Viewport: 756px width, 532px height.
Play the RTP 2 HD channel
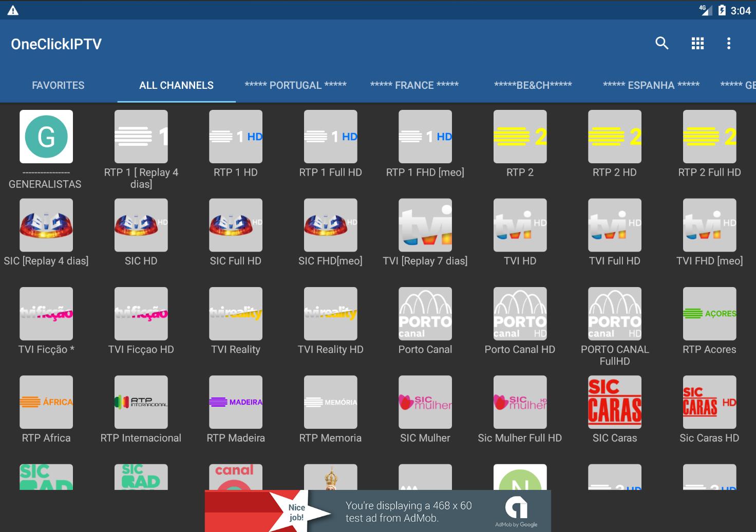coord(615,137)
